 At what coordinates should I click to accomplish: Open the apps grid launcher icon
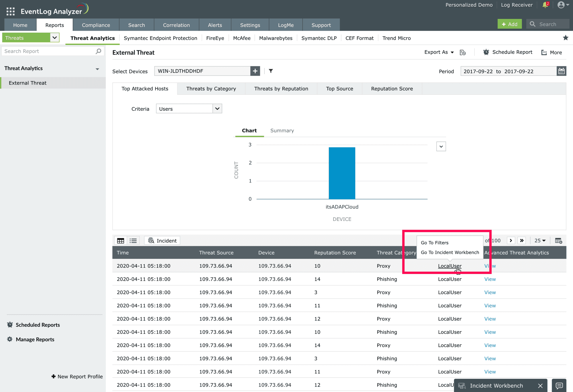click(x=11, y=11)
